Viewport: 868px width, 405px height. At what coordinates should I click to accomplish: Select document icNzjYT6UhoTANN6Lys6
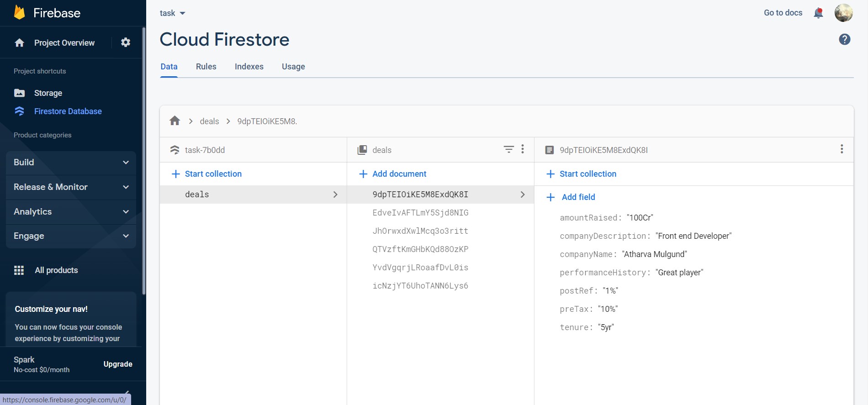tap(420, 286)
